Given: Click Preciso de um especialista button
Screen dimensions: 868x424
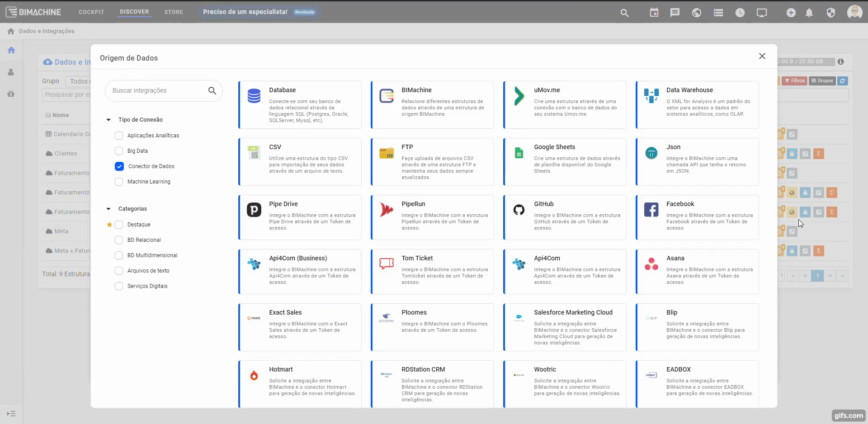Looking at the screenshot, I should [x=259, y=12].
